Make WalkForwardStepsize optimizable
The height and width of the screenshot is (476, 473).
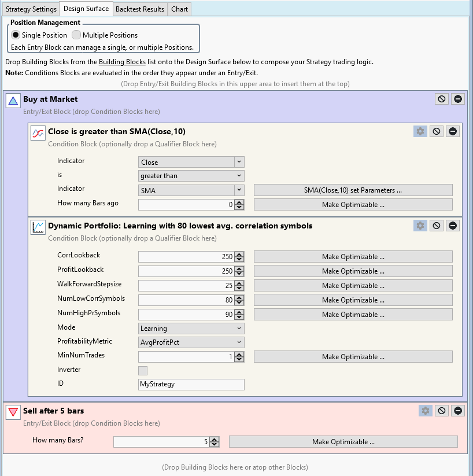[353, 286]
